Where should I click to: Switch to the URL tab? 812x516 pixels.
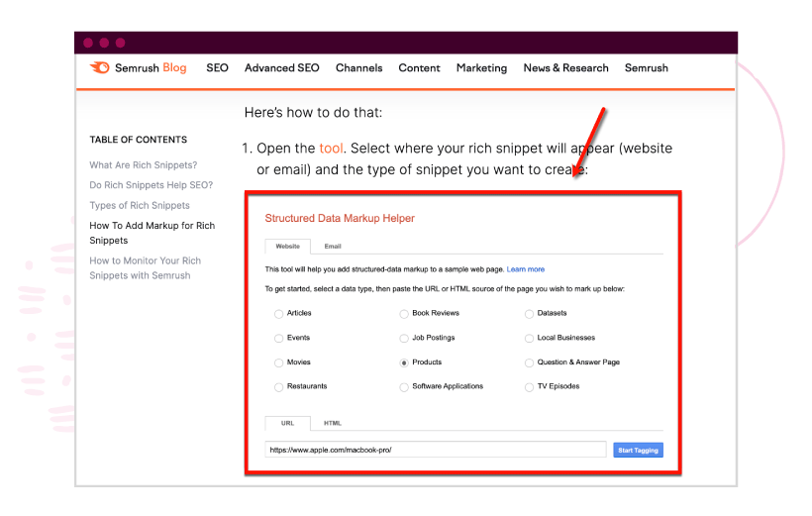pyautogui.click(x=287, y=423)
